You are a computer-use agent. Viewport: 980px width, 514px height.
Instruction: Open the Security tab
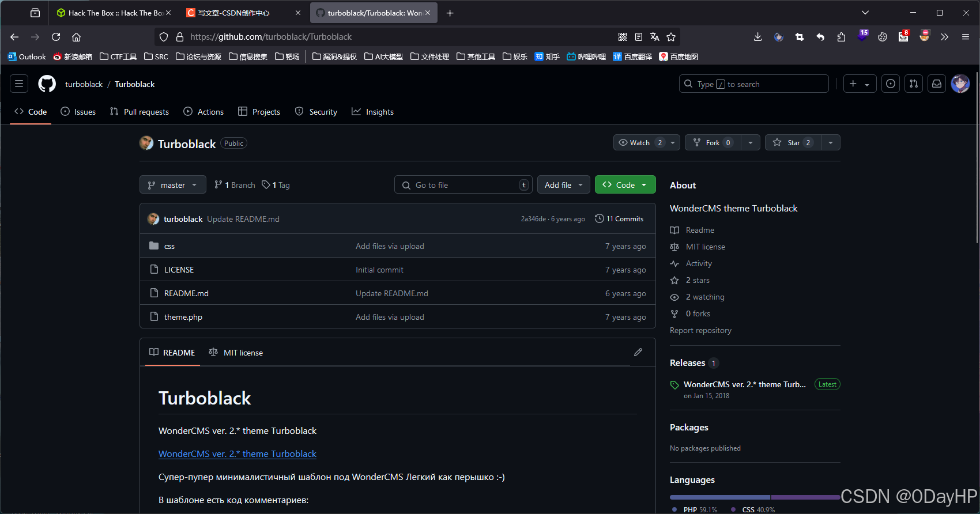click(x=316, y=112)
